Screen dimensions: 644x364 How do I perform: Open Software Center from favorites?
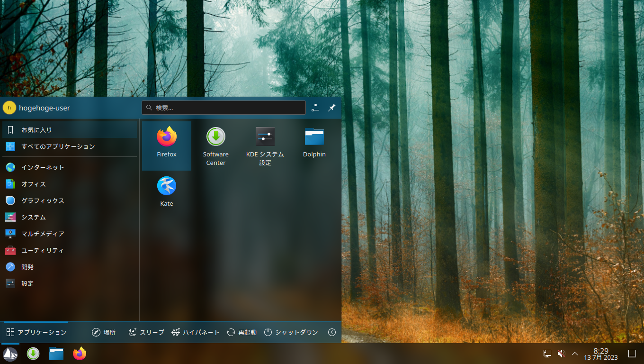point(216,146)
